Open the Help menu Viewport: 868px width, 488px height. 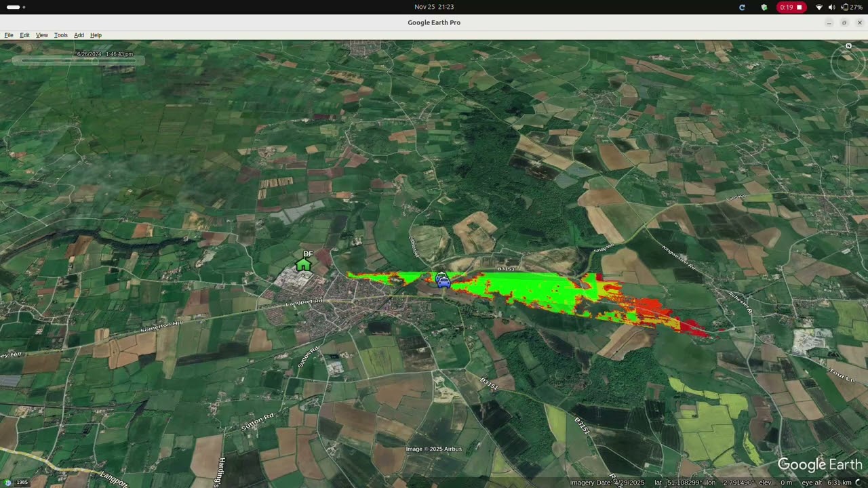pyautogui.click(x=96, y=35)
